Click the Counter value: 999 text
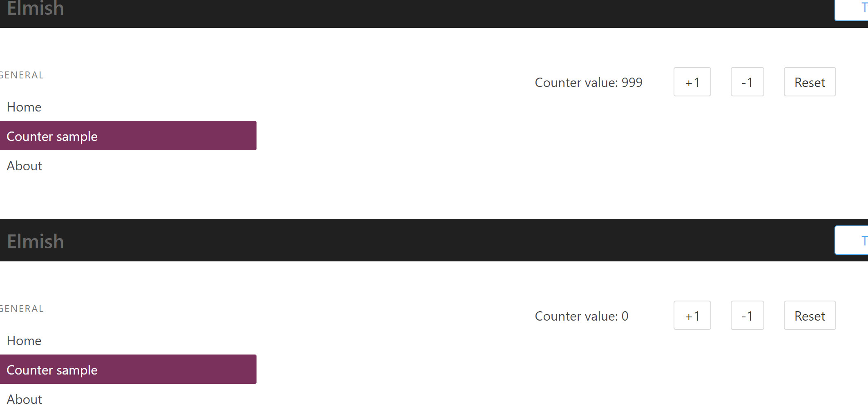This screenshot has width=868, height=417. (x=589, y=83)
